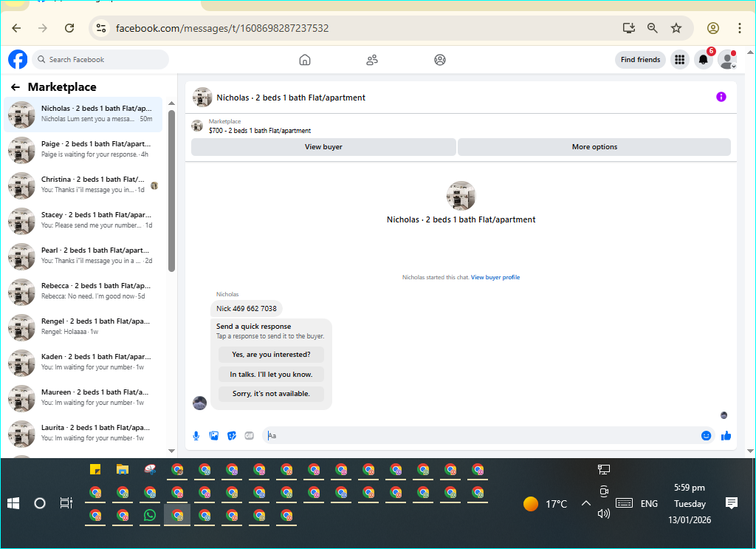Open the Groups icon in top navigation
The image size is (756, 549).
tap(440, 60)
